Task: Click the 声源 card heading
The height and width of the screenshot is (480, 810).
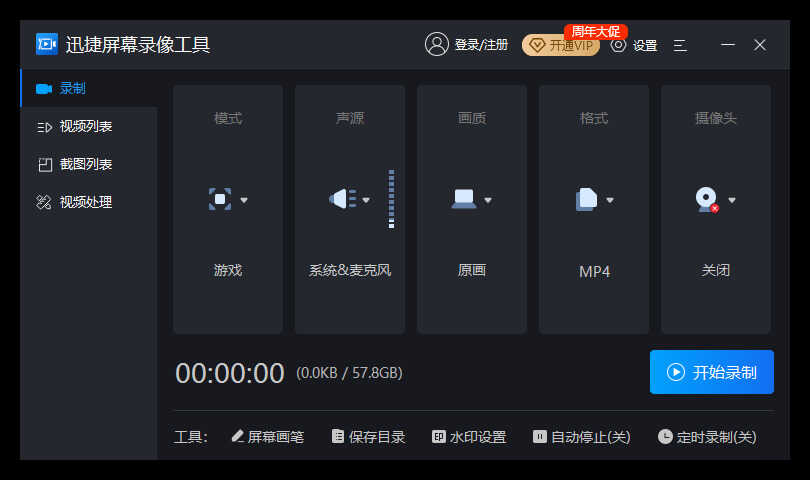Action: (350, 118)
